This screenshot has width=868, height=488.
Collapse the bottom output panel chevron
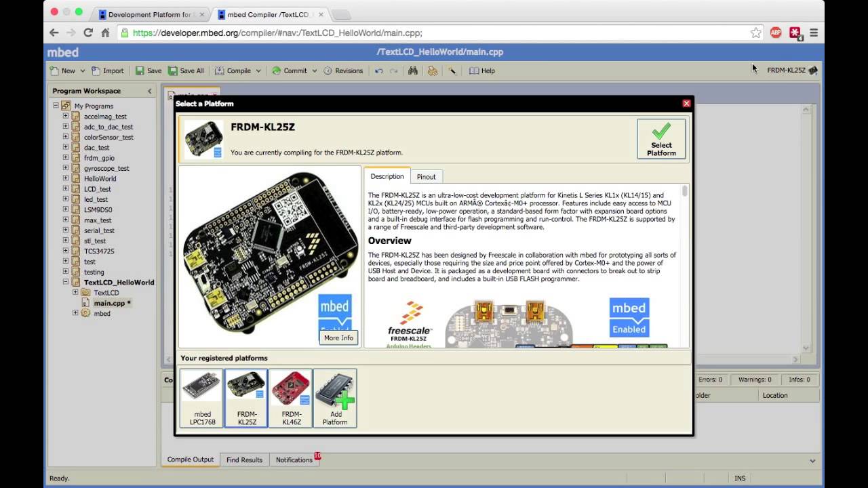pos(812,461)
